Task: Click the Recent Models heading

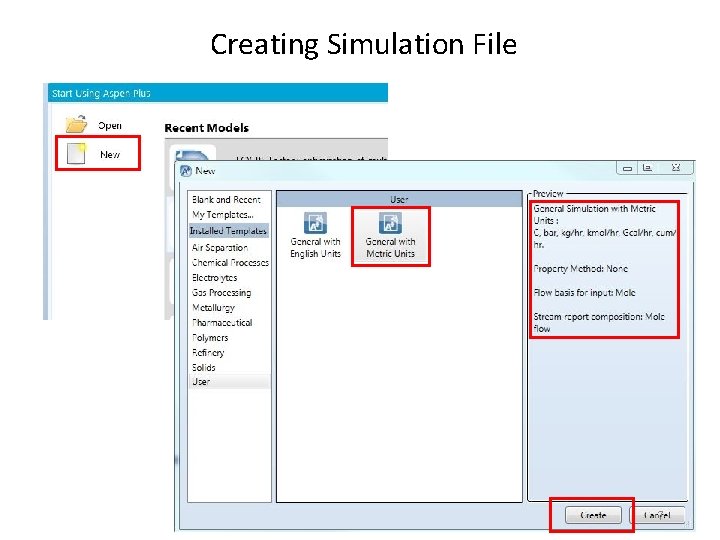Action: pos(207,128)
